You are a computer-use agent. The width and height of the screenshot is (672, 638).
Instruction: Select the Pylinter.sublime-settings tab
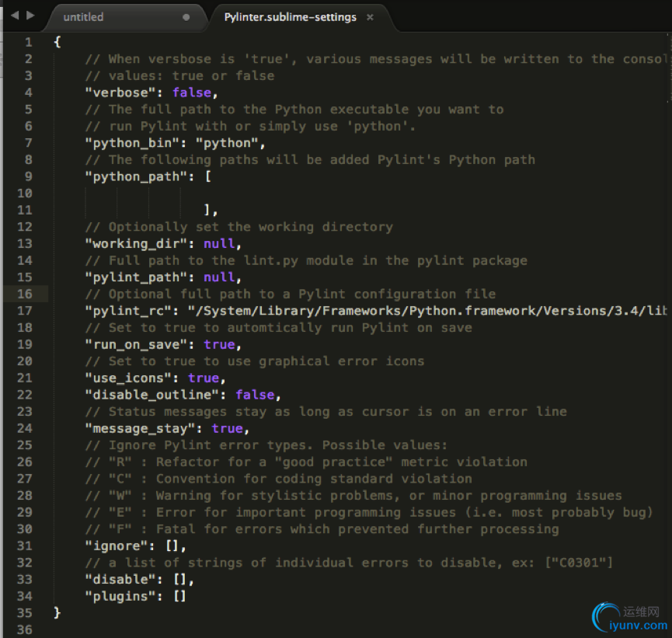[x=290, y=17]
